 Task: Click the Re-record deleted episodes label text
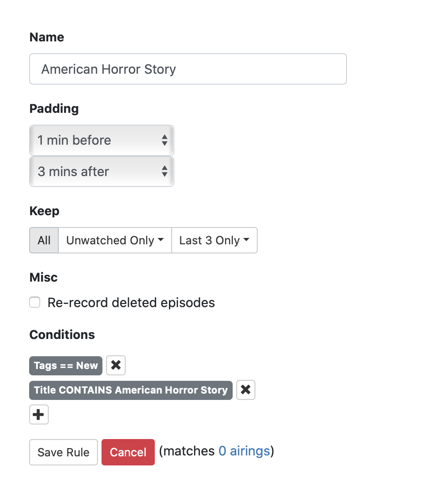pos(131,303)
